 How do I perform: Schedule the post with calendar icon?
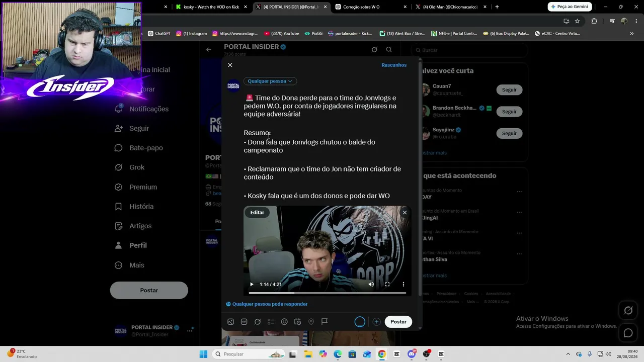click(x=298, y=322)
